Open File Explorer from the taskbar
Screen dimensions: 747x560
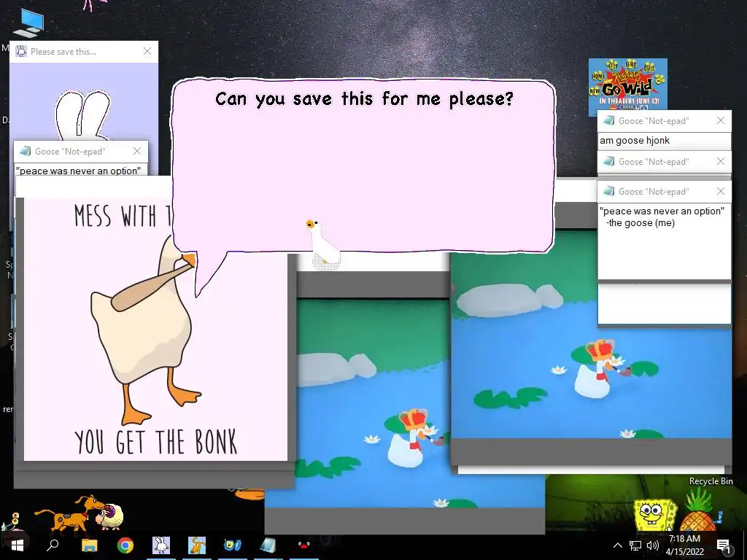(89, 545)
